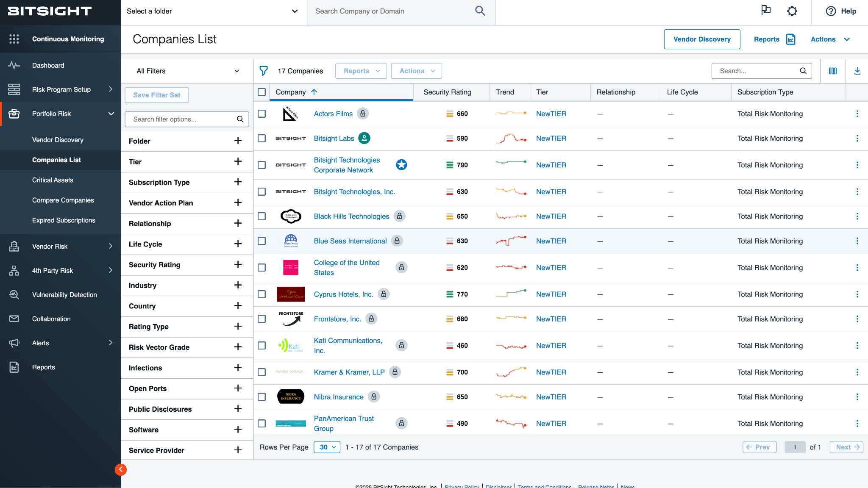
Task: Click the Save Filter Set button
Action: click(x=157, y=95)
